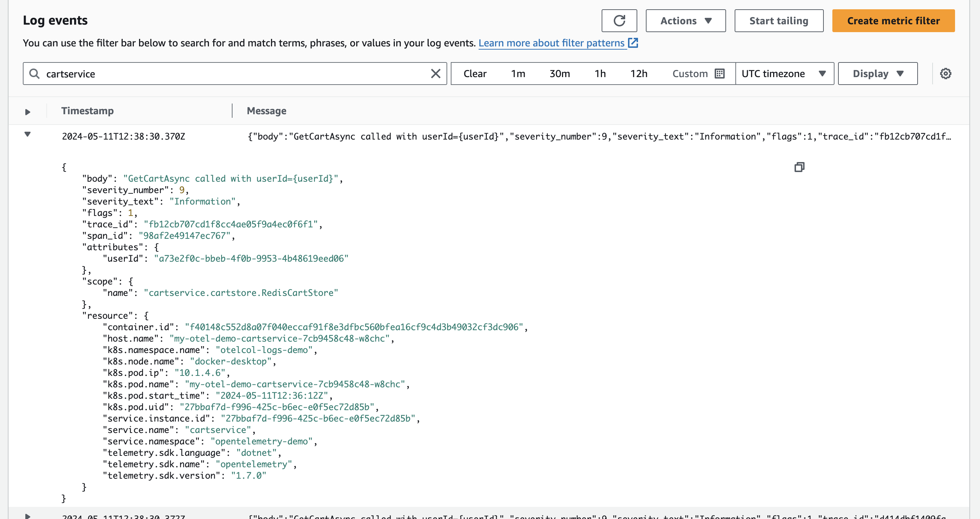Select the 1h time range

pos(600,74)
